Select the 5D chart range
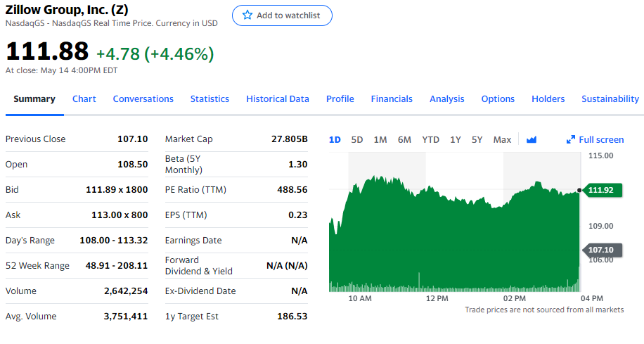This screenshot has height=344, width=644. point(357,140)
